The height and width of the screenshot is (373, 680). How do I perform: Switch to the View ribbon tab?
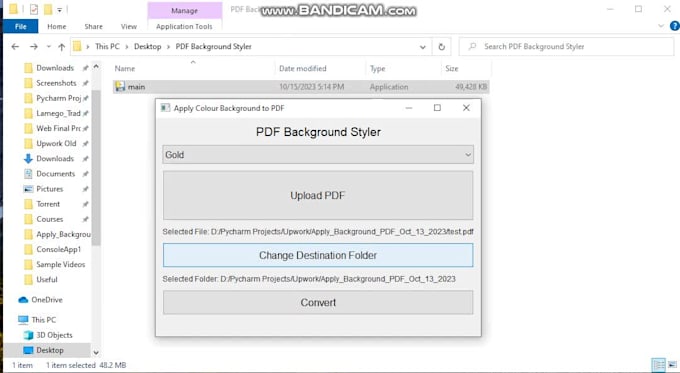pyautogui.click(x=129, y=26)
